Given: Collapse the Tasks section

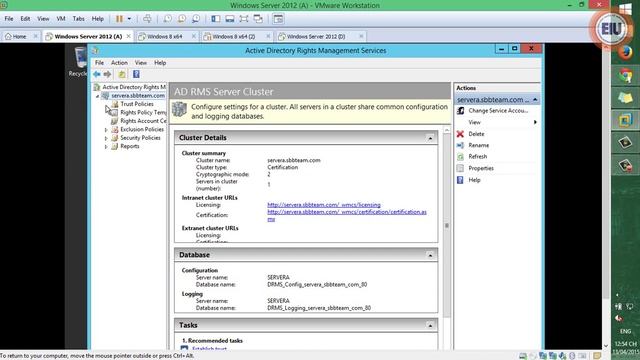Looking at the screenshot, I should [x=430, y=325].
